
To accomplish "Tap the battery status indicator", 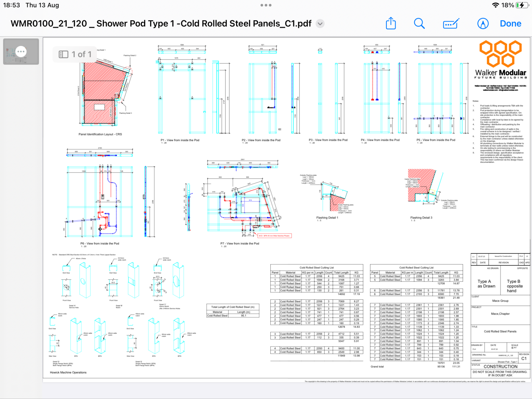I will tap(523, 5).
